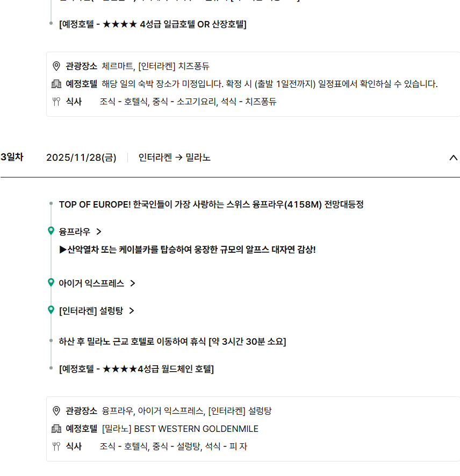Open the [인터라켄] 설렁탕 restaurant link
Screen dimensions: 460x476
coord(91,311)
